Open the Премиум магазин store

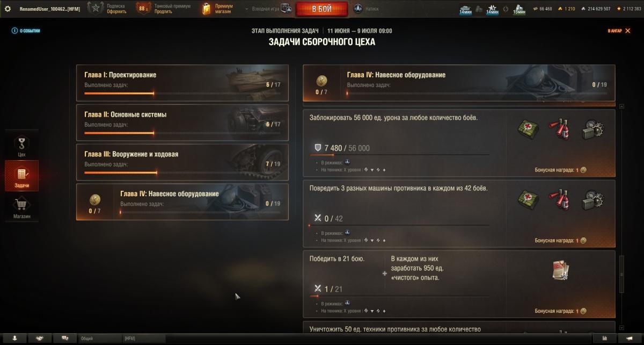(217, 9)
